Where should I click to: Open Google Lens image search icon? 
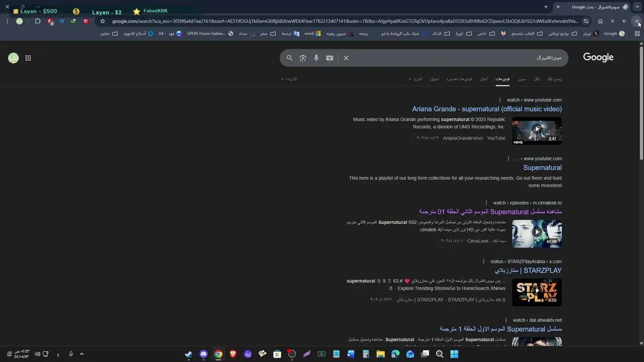coord(303,58)
